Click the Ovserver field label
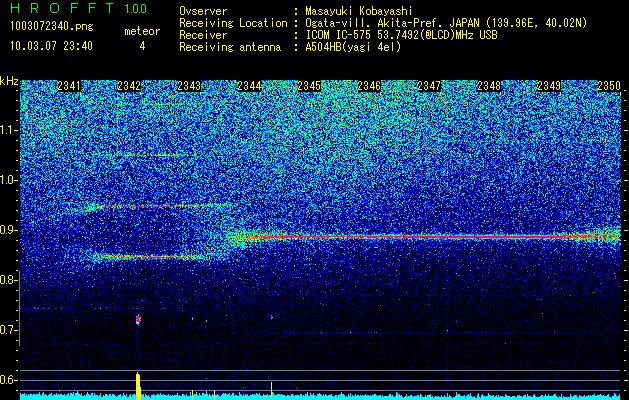This screenshot has height=400, width=629. [203, 11]
